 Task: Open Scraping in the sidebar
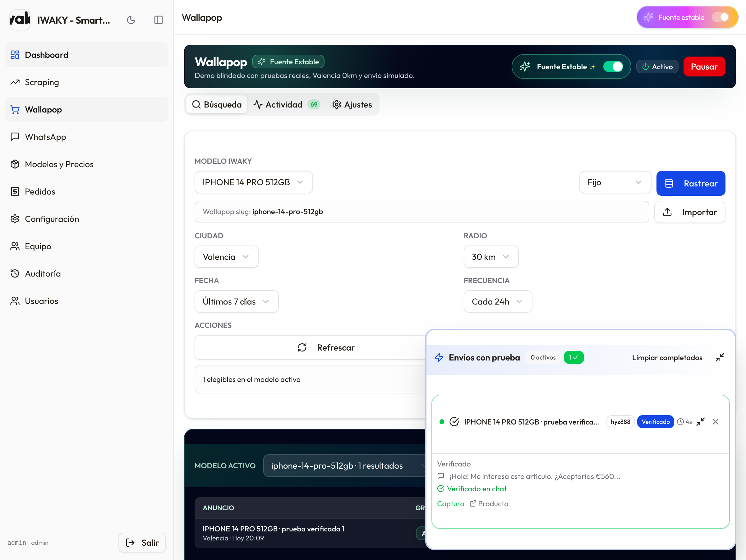(87, 82)
